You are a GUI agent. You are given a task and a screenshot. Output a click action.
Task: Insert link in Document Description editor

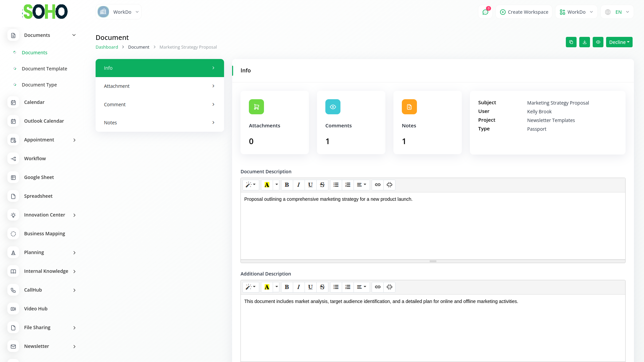(x=378, y=185)
